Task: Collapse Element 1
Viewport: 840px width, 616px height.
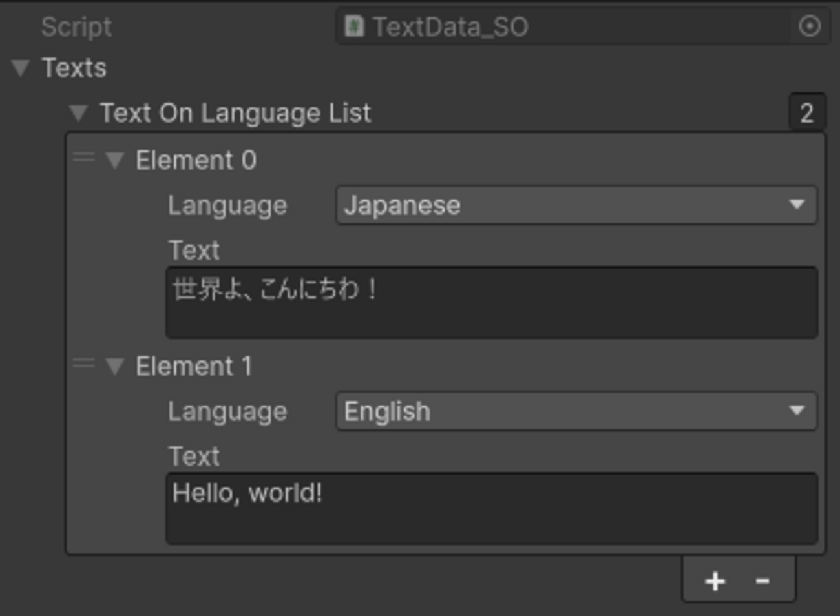Action: click(115, 365)
